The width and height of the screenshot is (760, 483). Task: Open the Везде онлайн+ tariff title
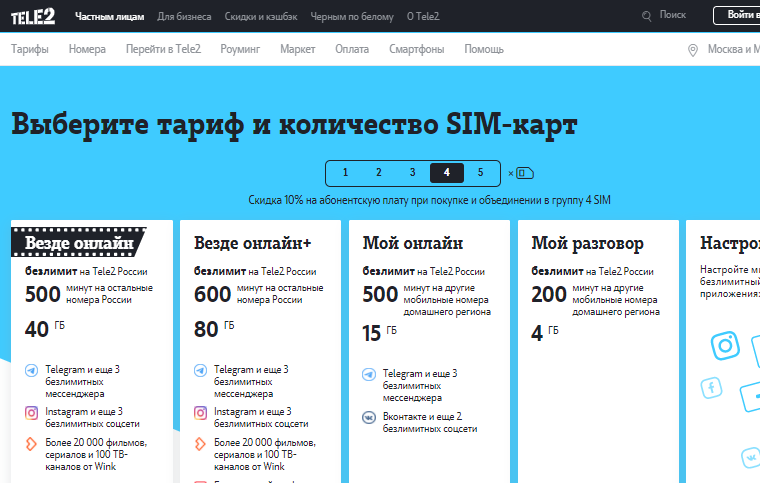pos(253,243)
